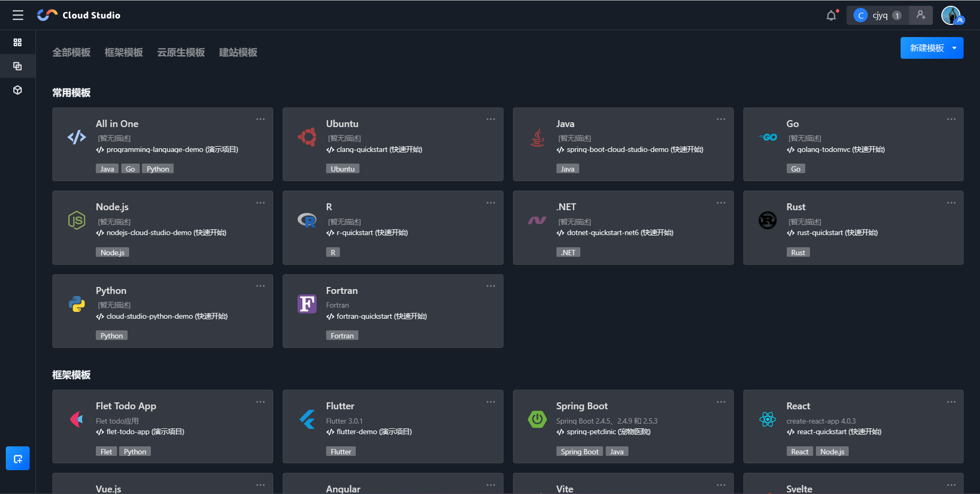Viewport: 980px width, 494px height.
Task: Click the 新建模板 button
Action: click(927, 48)
